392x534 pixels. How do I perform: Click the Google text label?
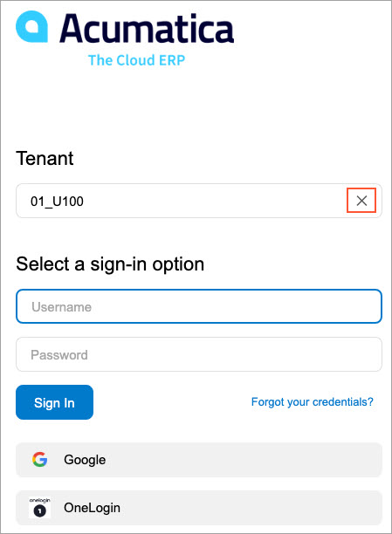pyautogui.click(x=85, y=460)
